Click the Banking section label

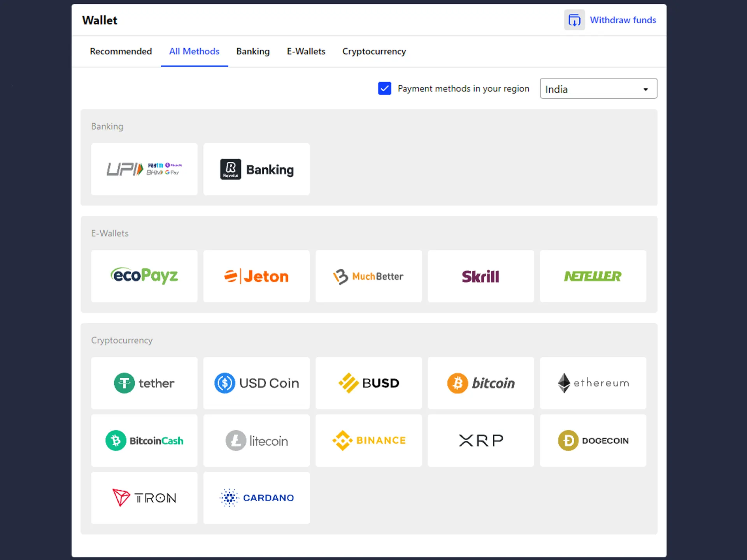(107, 126)
